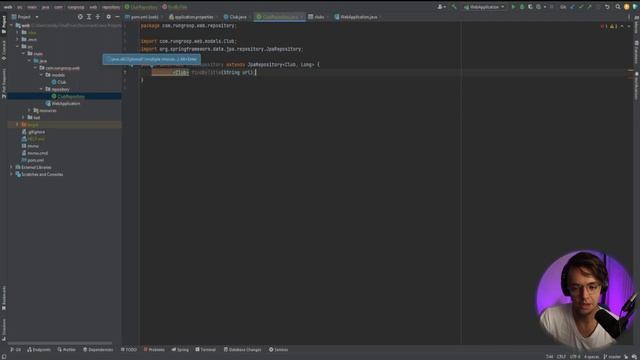The height and width of the screenshot is (360, 640).
Task: Open the Services tool window
Action: pyautogui.click(x=278, y=350)
